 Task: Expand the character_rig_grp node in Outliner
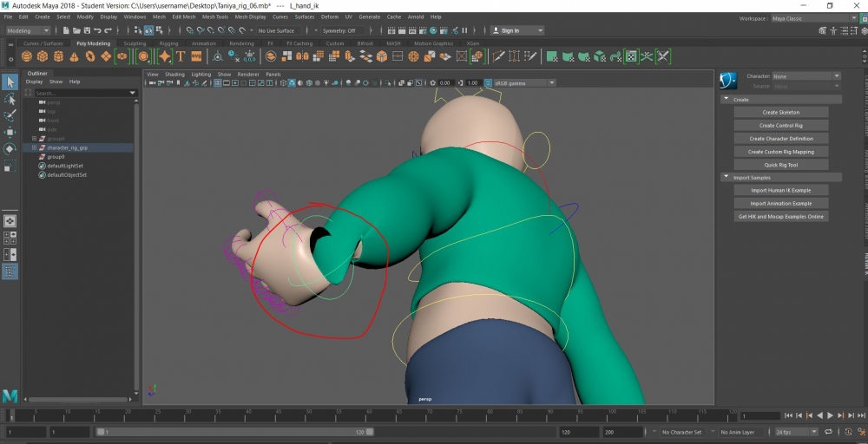34,148
